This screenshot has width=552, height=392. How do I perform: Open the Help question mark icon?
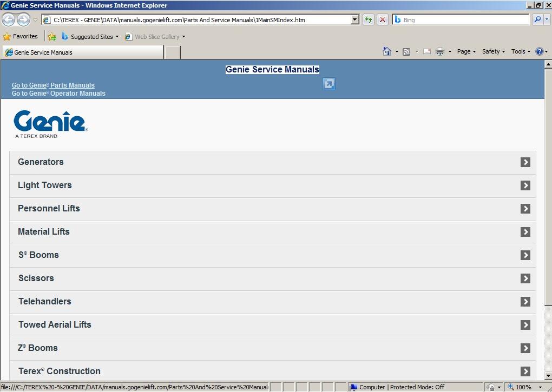point(539,51)
